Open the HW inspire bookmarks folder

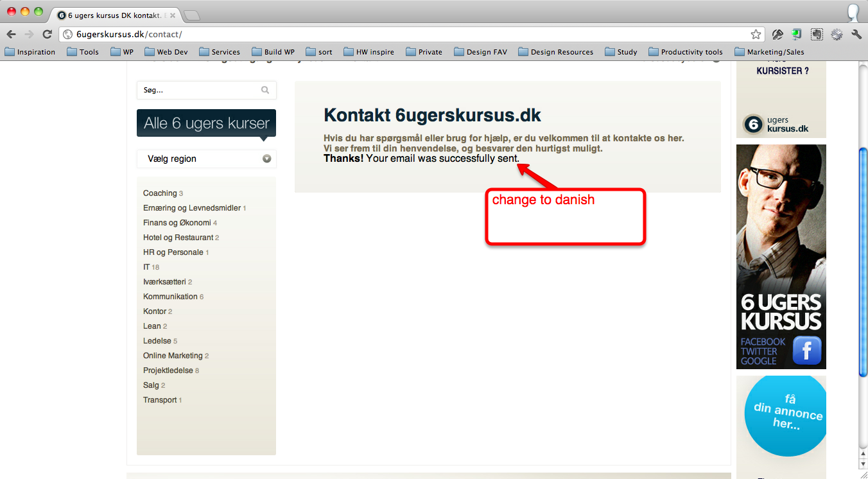369,52
